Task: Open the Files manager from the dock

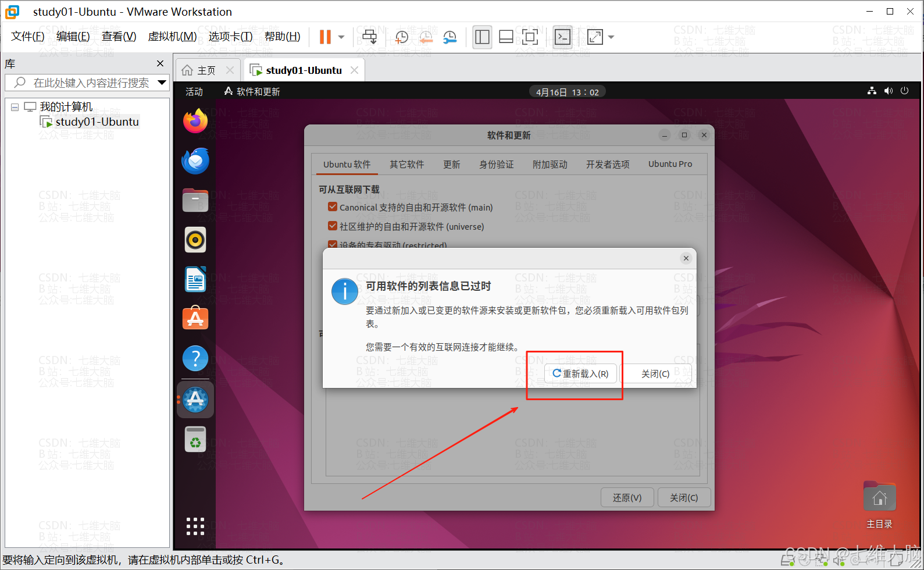Action: coord(195,201)
